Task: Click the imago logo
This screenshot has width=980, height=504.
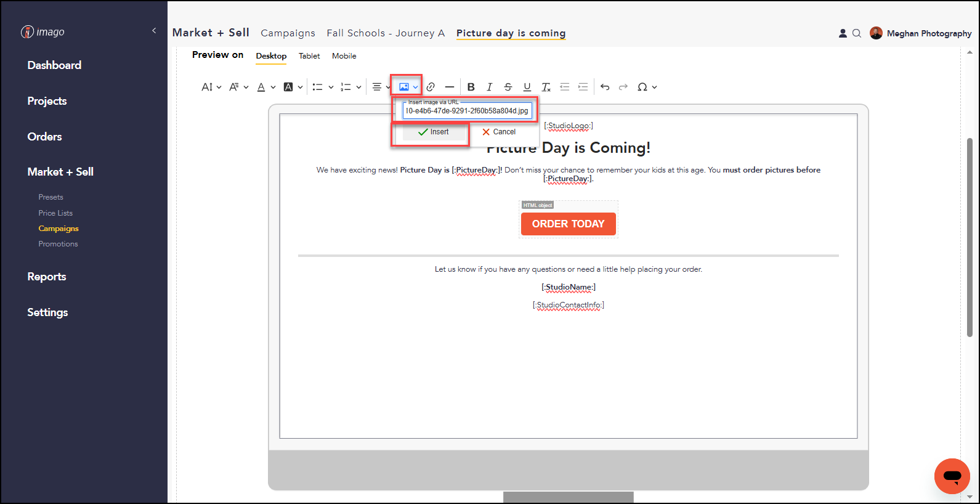Action: [43, 32]
